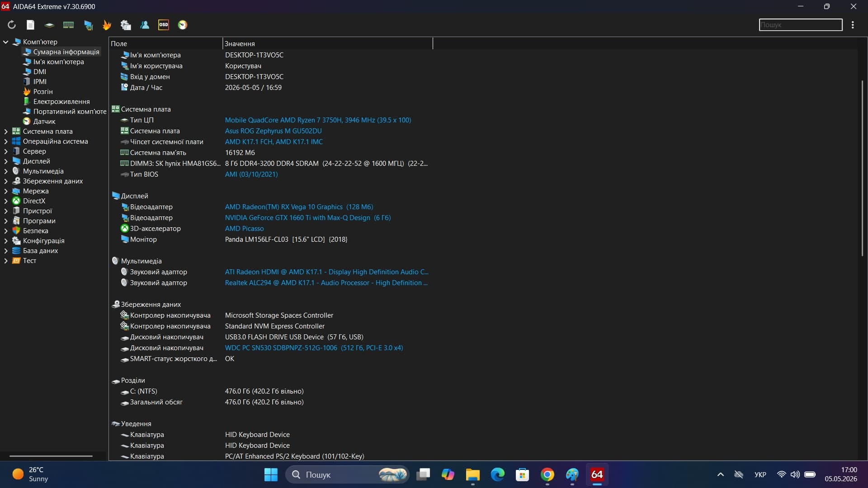Launch the System Stability Test flame icon
Image resolution: width=868 pixels, height=488 pixels.
click(x=107, y=25)
